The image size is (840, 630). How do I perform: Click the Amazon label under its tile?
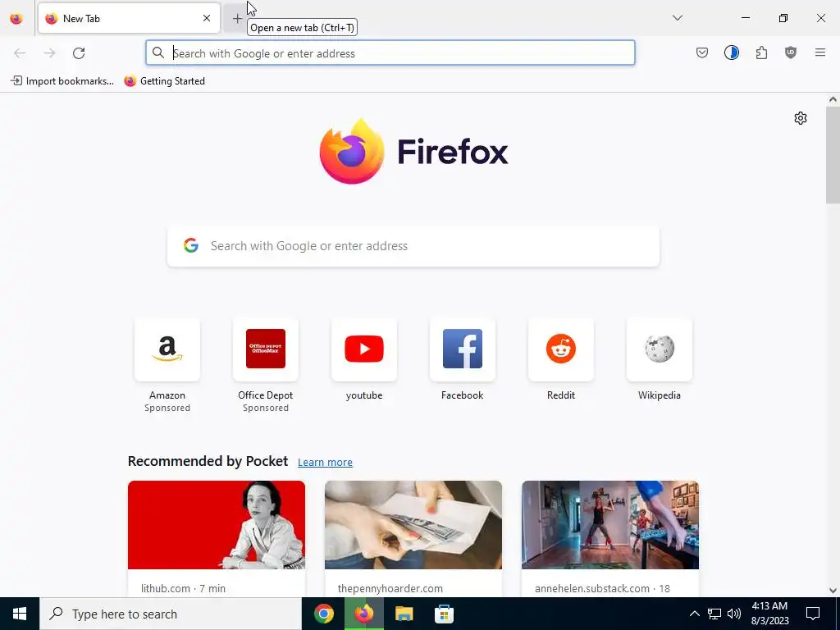pos(167,395)
